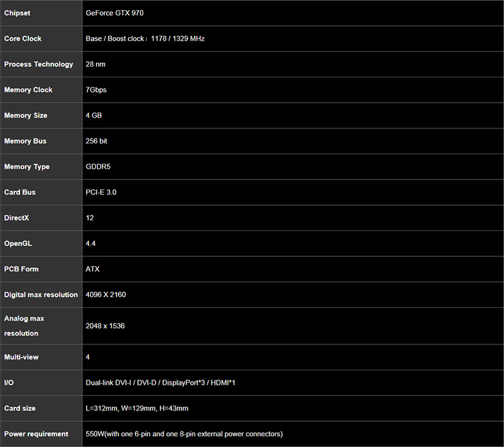The height and width of the screenshot is (447, 504).
Task: Click the Digital max resolution label
Action: (41, 295)
